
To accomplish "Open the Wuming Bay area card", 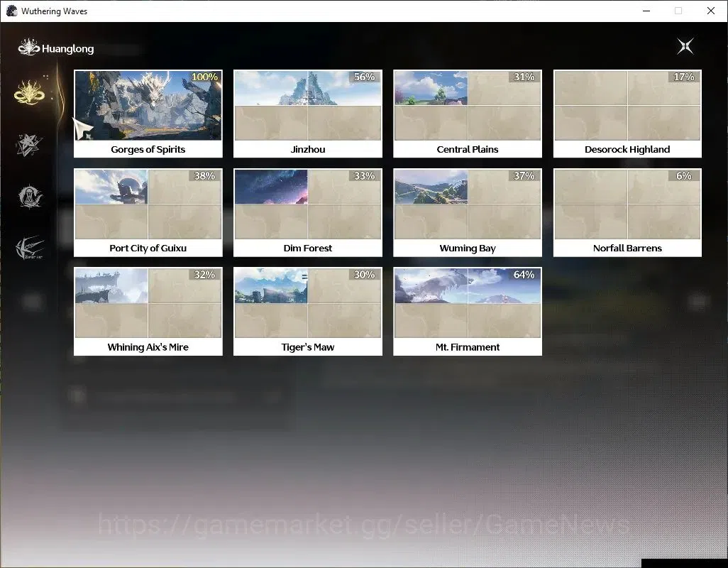I will [468, 213].
